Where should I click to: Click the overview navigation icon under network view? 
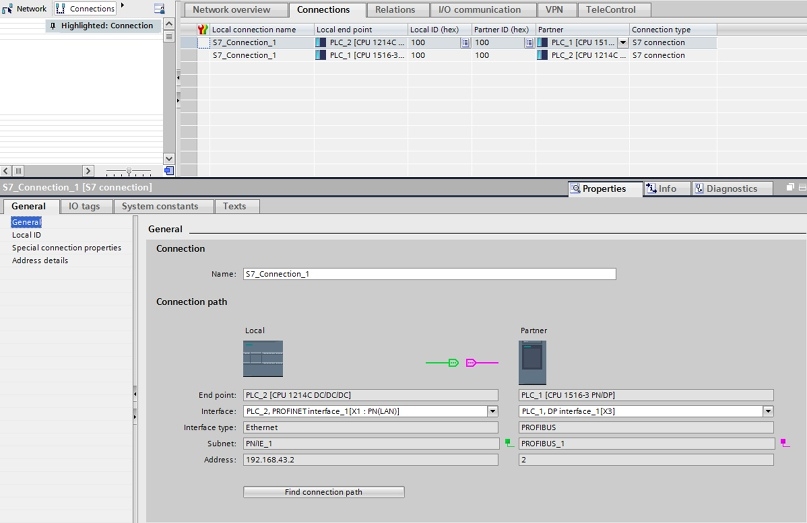click(x=169, y=171)
